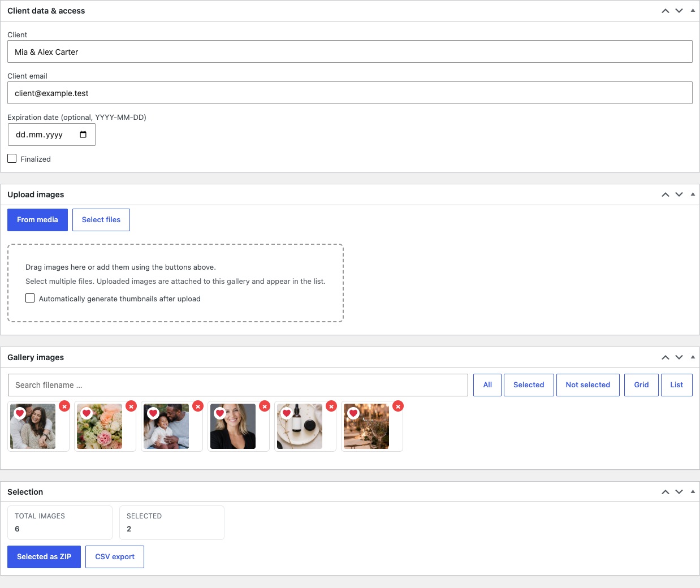Move Gallery images panel up
This screenshot has height=588, width=700.
point(666,357)
